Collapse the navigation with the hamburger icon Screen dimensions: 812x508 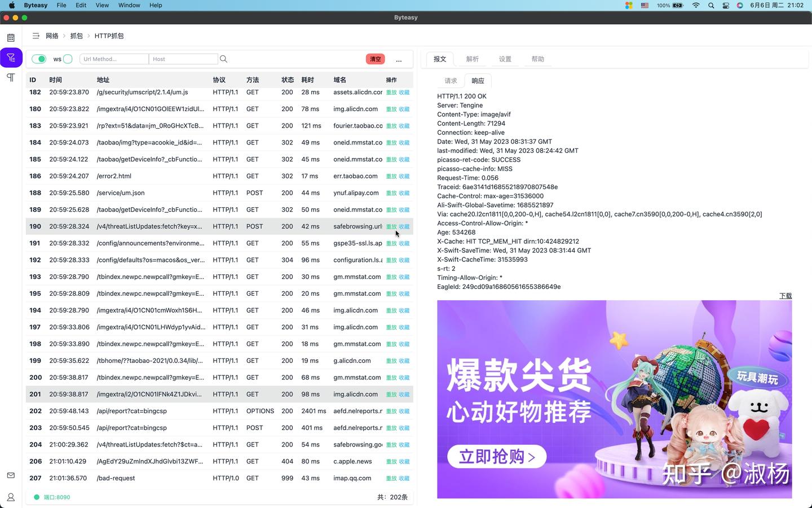[x=36, y=36]
